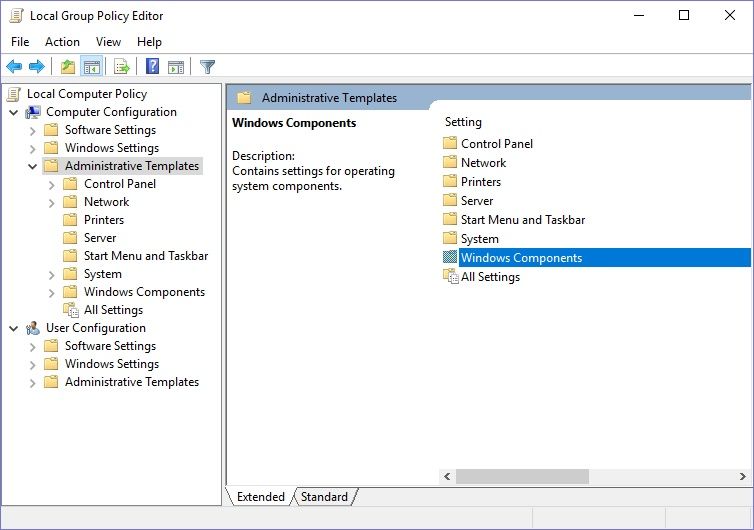Screen dimensions: 754x530
Task: Select the Local Computer Policy root node
Action: click(87, 94)
